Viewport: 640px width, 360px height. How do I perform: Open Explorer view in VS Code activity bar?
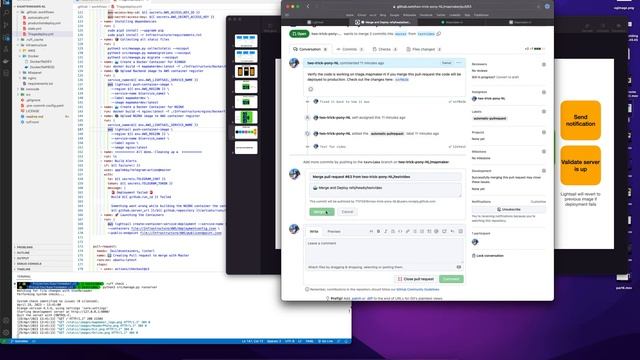[6, 2]
